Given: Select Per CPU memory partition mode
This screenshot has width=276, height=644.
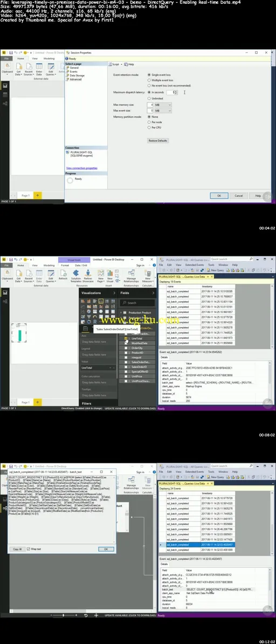Looking at the screenshot, I should 149,128.
